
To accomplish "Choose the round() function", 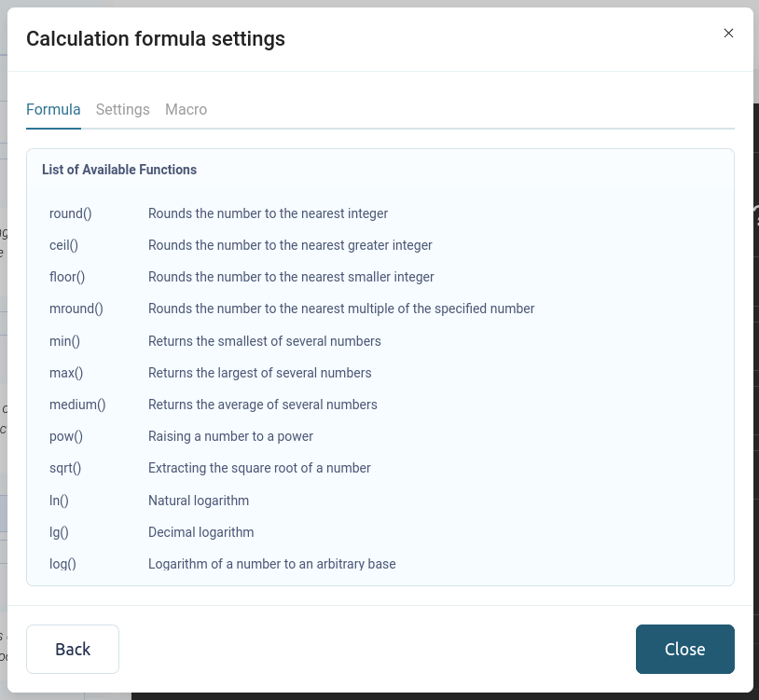I will point(71,213).
